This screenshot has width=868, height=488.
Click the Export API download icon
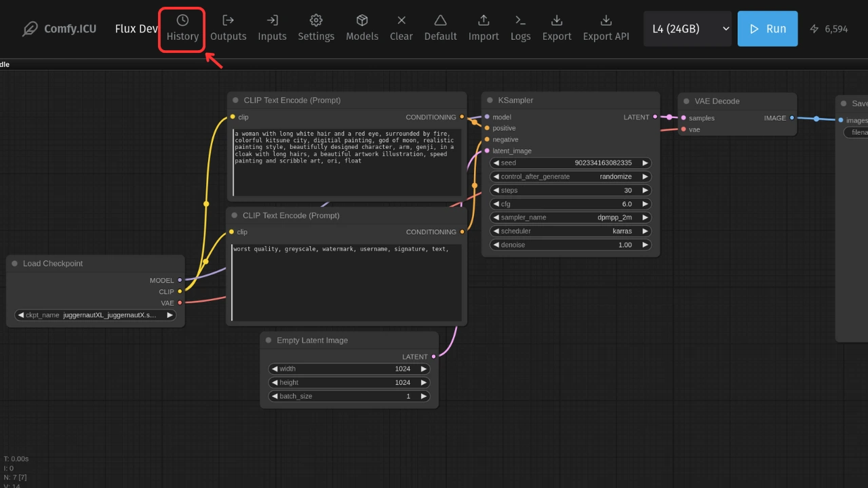click(606, 20)
